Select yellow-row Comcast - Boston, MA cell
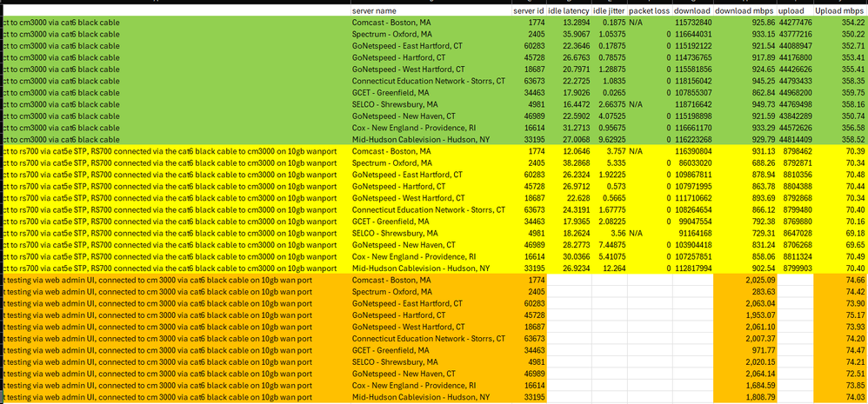Viewport: 868px width, 404px height. click(x=390, y=151)
